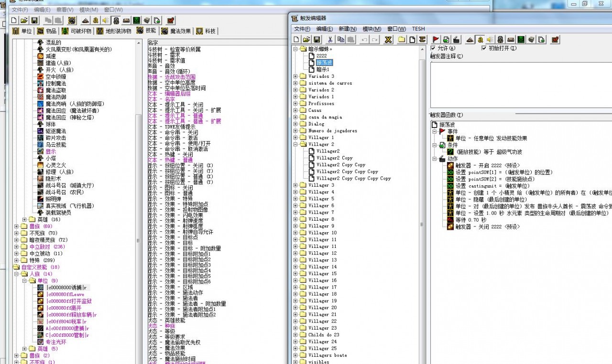This screenshot has height=364, width=612.
Task: Switch to the 物品 (Items) tab
Action: (x=47, y=31)
